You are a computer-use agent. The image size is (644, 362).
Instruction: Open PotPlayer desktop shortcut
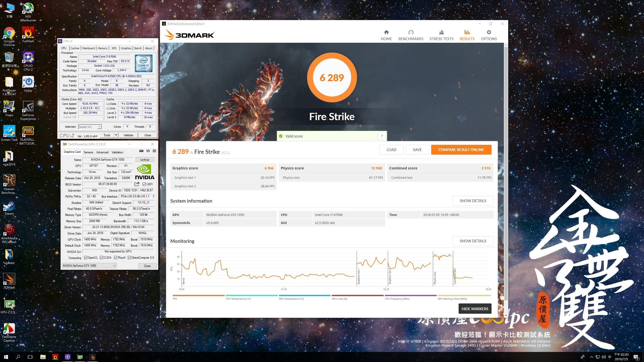pyautogui.click(x=9, y=86)
